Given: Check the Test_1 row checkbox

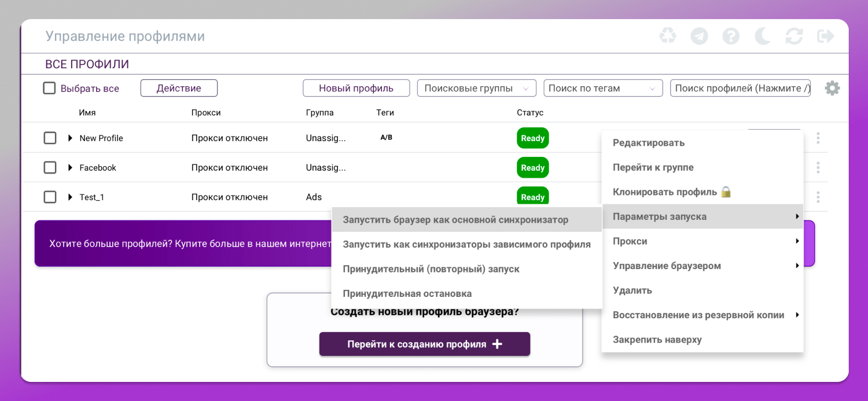Looking at the screenshot, I should (x=50, y=197).
